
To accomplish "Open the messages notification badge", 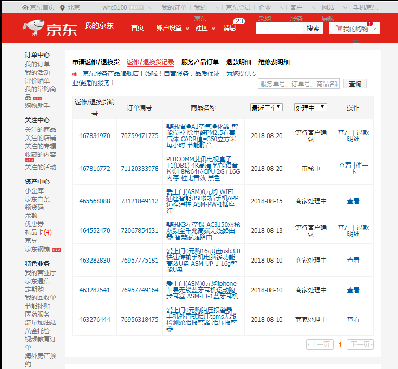I will 239,21.
